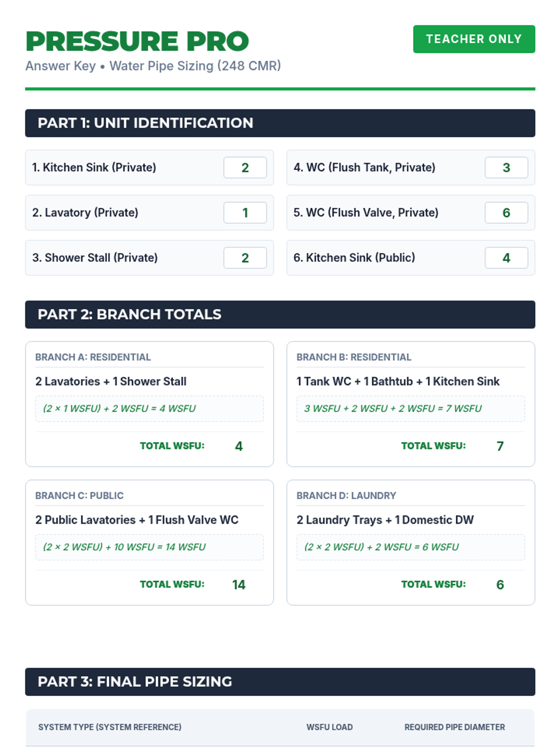Select the Lavatory (Private) answer field
Image resolution: width=560 pixels, height=747 pixels.
pos(245,213)
